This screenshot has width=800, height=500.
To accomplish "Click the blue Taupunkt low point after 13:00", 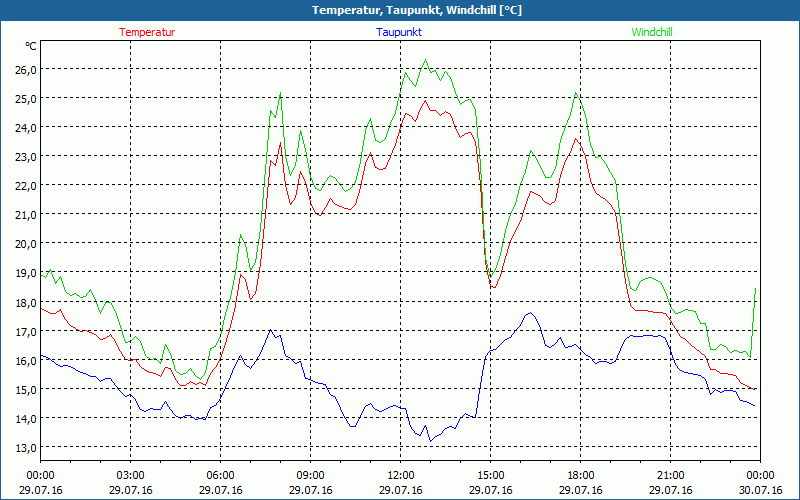I will point(430,441).
